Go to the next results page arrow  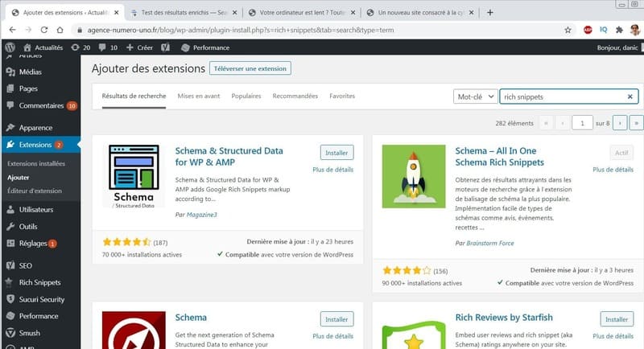pos(620,123)
